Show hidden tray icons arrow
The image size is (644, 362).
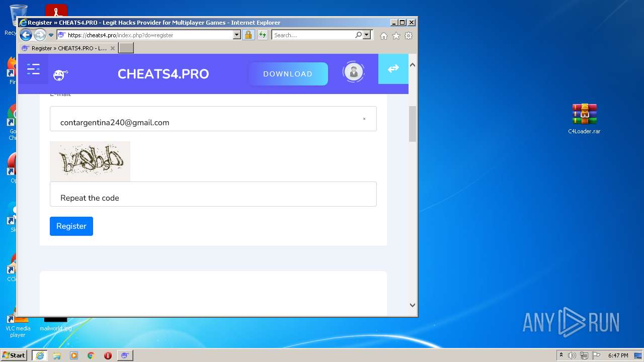pyautogui.click(x=561, y=355)
